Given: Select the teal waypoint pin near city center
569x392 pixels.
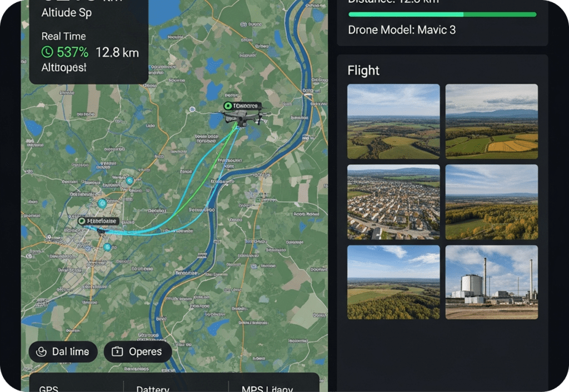Looking at the screenshot, I should tap(102, 203).
